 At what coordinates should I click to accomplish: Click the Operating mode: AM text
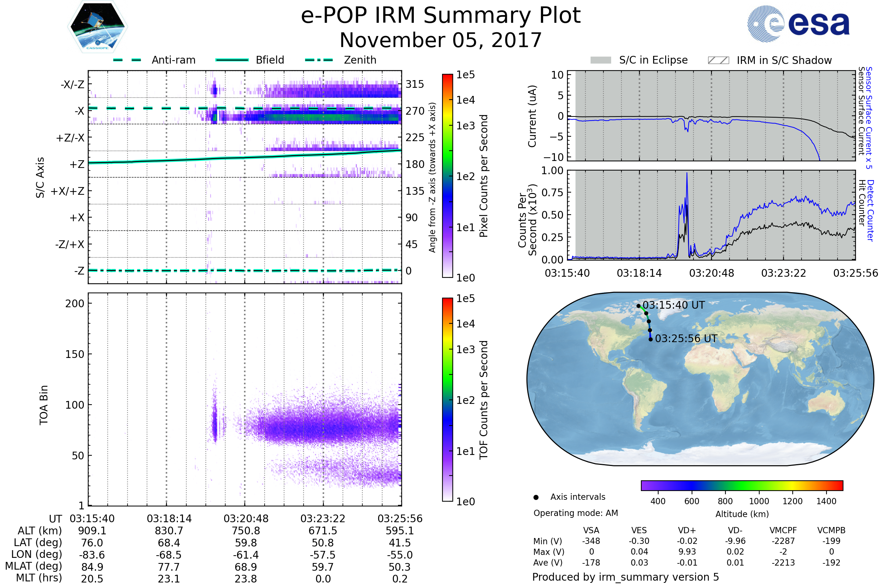click(576, 513)
